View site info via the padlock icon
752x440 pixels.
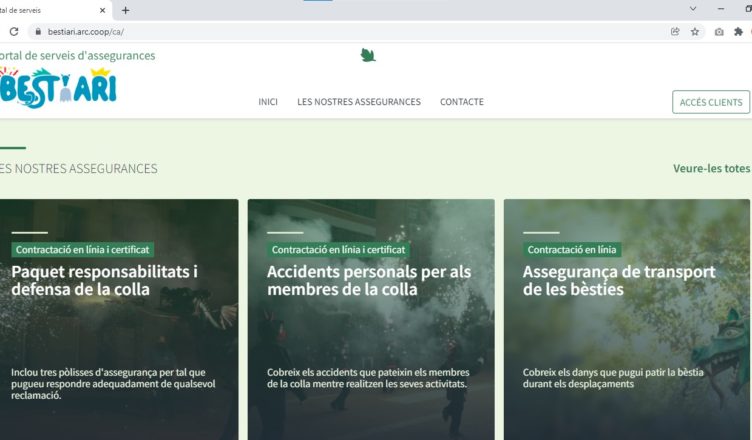pos(37,32)
